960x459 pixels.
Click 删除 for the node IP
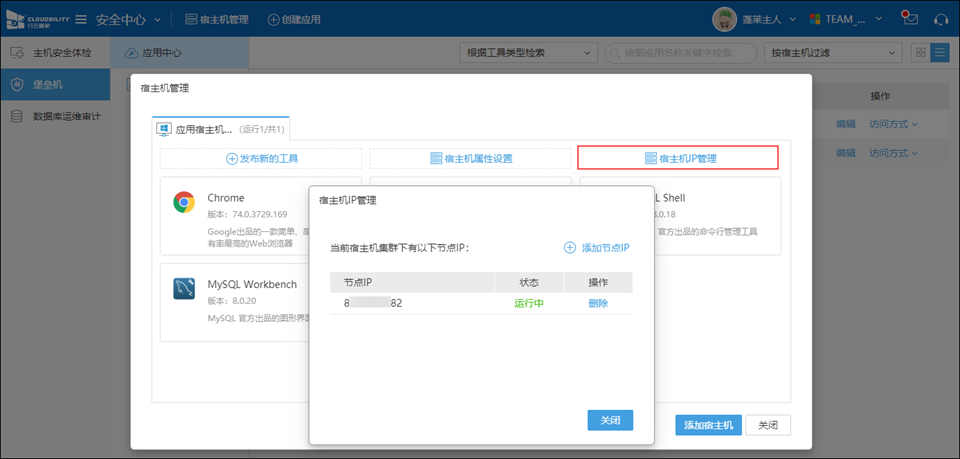(598, 303)
